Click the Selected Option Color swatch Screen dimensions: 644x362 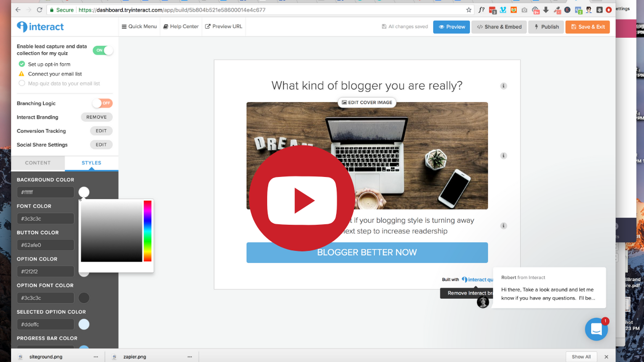tap(84, 324)
